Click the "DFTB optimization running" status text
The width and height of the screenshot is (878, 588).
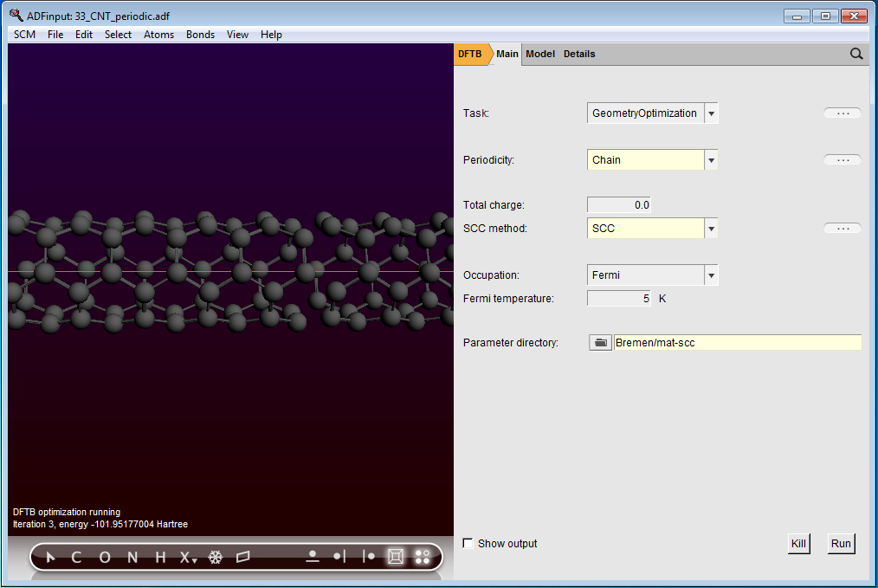pyautogui.click(x=67, y=512)
